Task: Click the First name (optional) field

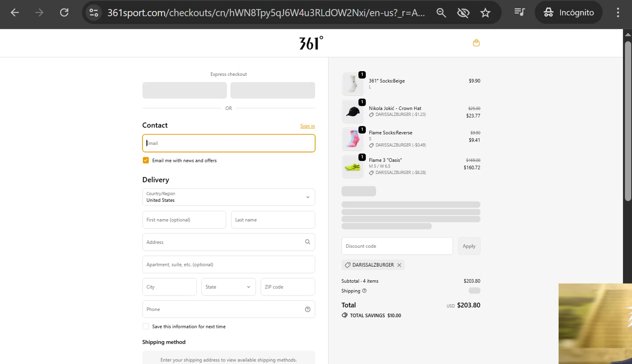Action: pos(184,220)
